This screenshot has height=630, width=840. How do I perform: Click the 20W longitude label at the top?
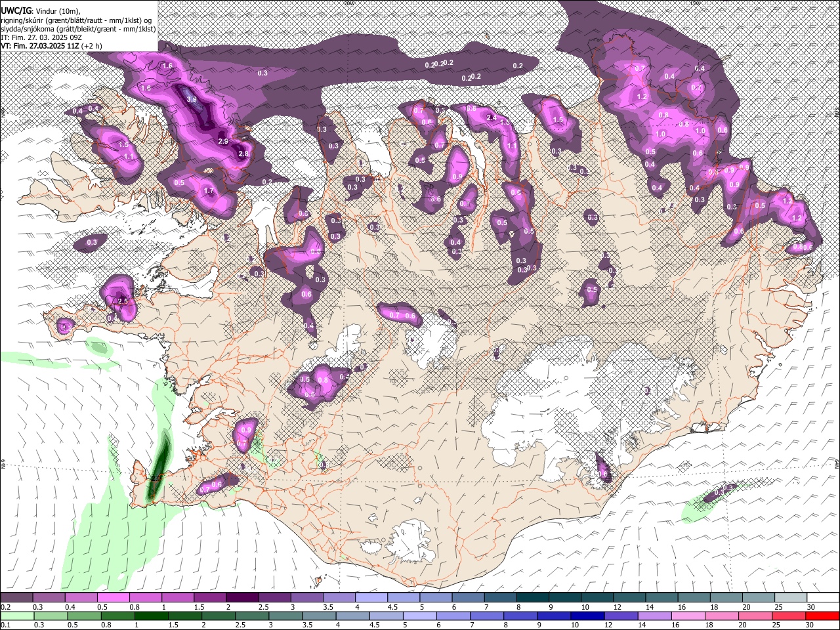tap(349, 3)
